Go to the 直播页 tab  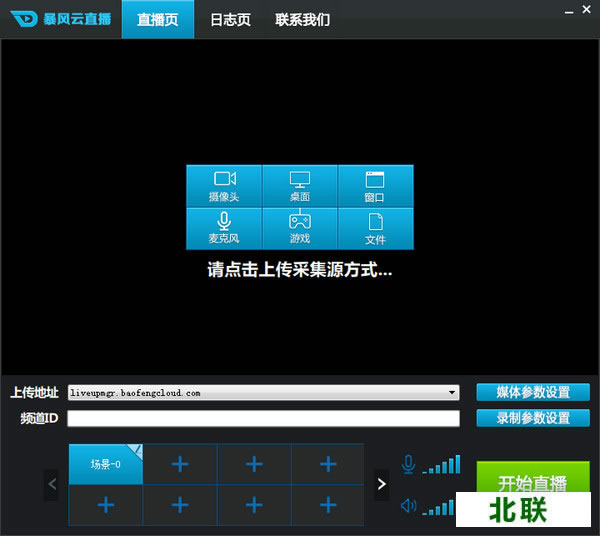click(157, 20)
